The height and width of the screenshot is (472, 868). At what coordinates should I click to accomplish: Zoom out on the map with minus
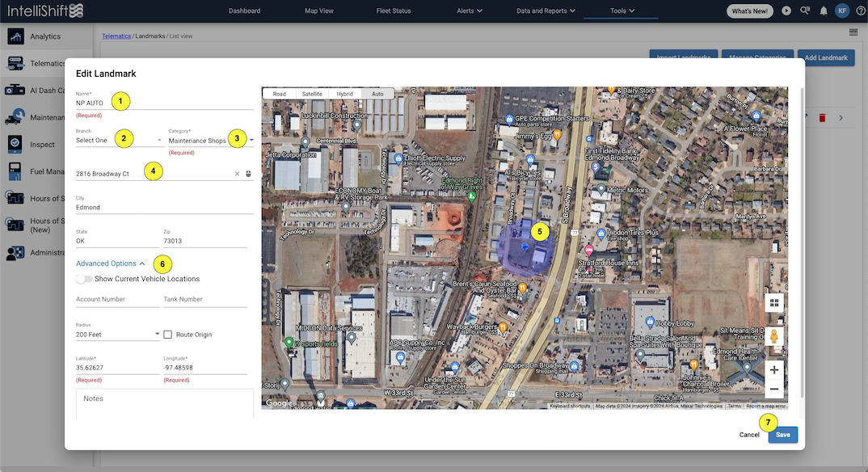pyautogui.click(x=774, y=389)
